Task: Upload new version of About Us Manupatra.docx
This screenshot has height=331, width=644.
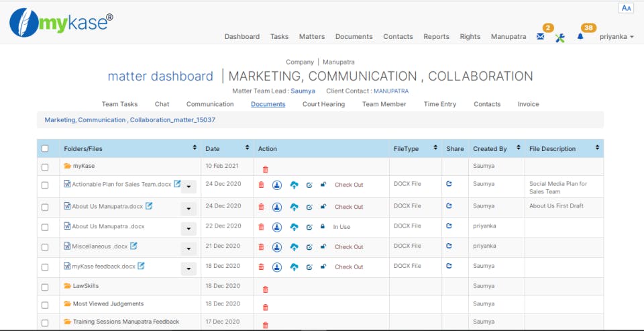Action: [x=294, y=207]
